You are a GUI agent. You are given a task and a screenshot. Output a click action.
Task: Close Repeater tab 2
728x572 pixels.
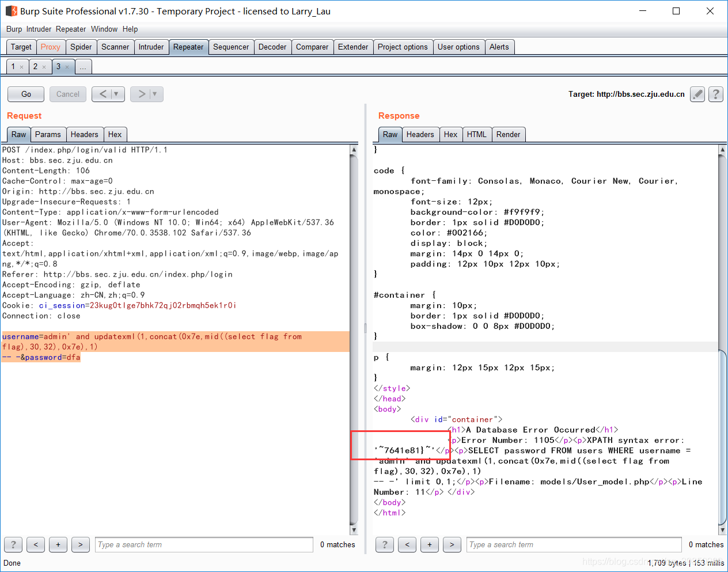pyautogui.click(x=44, y=67)
